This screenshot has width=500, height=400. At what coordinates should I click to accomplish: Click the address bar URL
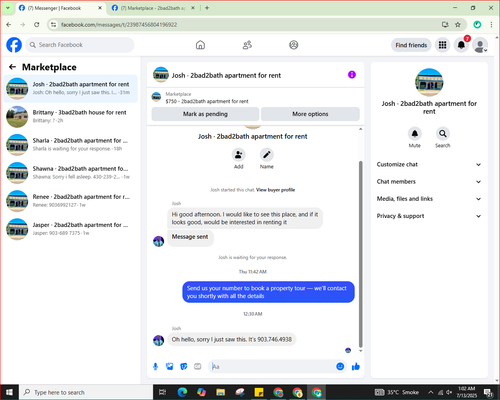pos(119,25)
